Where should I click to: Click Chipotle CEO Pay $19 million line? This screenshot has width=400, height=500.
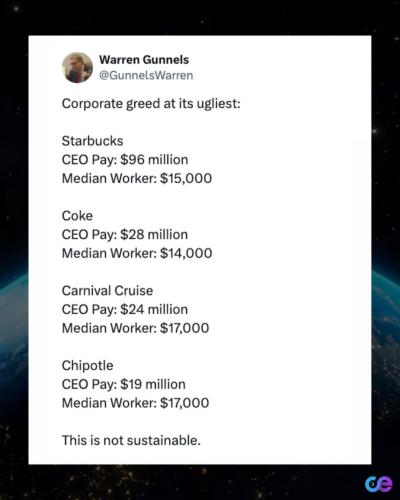(124, 384)
